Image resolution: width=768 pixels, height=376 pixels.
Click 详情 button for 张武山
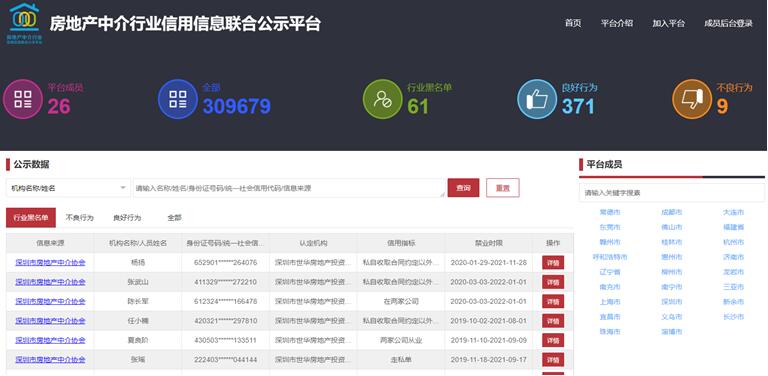(x=553, y=282)
